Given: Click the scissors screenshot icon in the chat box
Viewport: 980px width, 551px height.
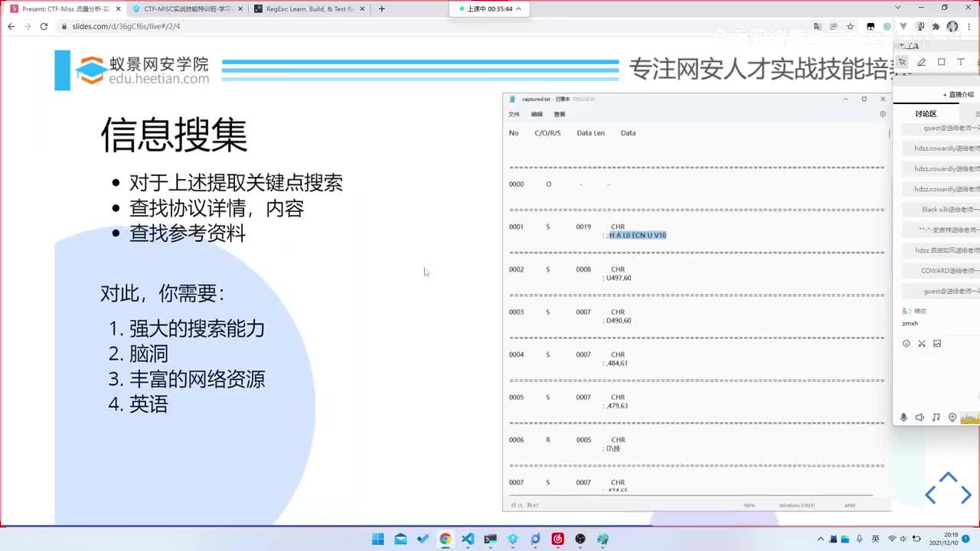Looking at the screenshot, I should coord(922,344).
